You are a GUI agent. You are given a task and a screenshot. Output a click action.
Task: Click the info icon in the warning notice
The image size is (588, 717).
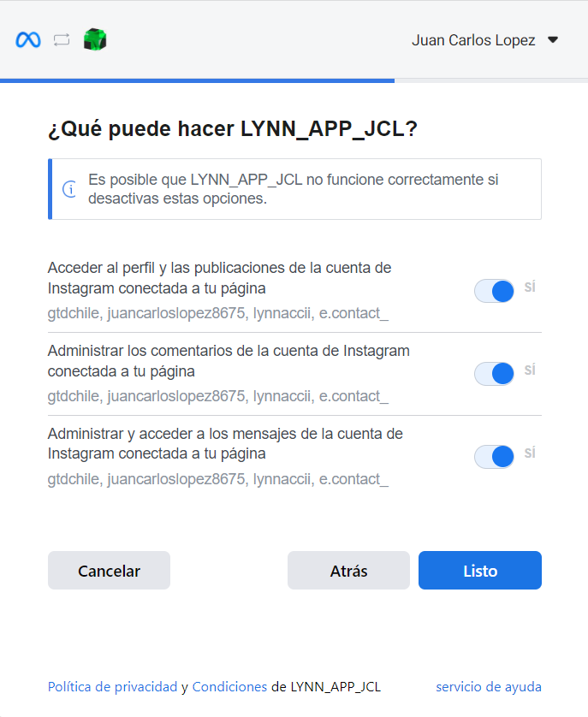pos(69,189)
